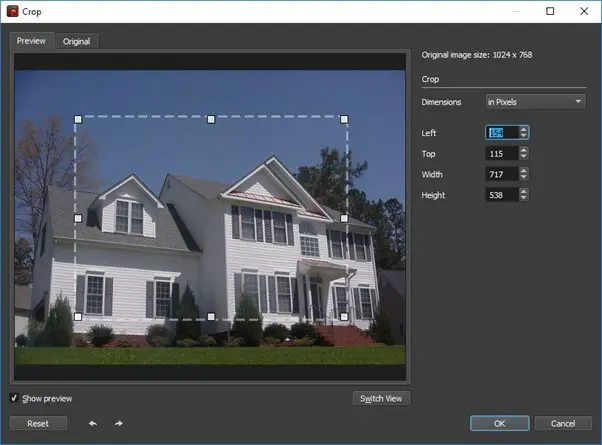This screenshot has width=602, height=445.
Task: Confirm crop with OK button
Action: coord(499,423)
